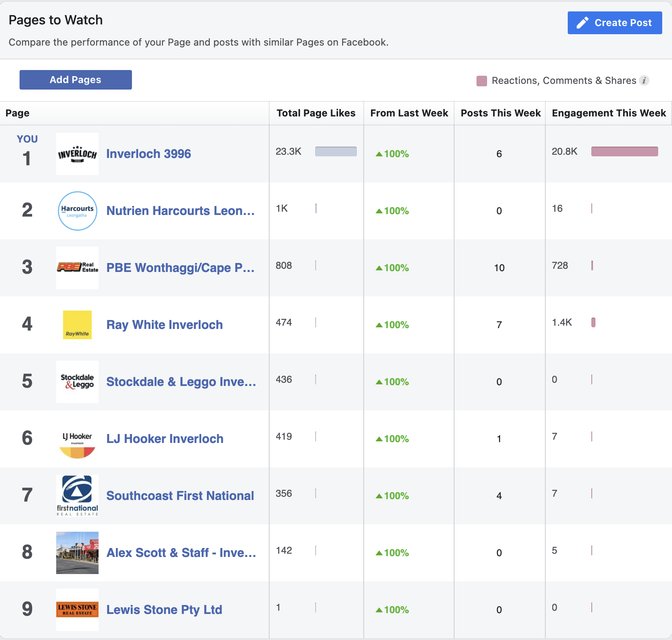Image resolution: width=672 pixels, height=640 pixels.
Task: Click posts count 4 for Southcoast First National
Action: [x=499, y=496]
